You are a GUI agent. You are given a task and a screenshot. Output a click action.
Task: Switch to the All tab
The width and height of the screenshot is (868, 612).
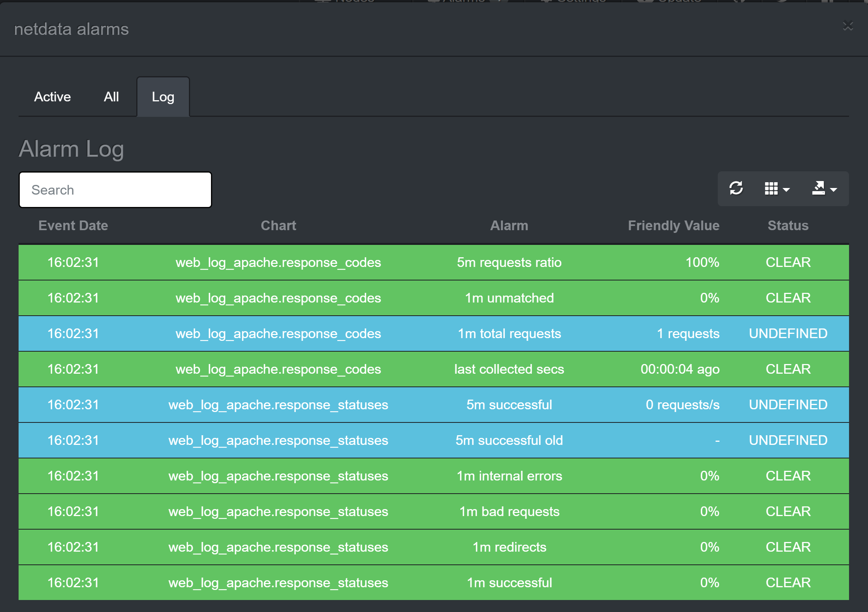[111, 97]
